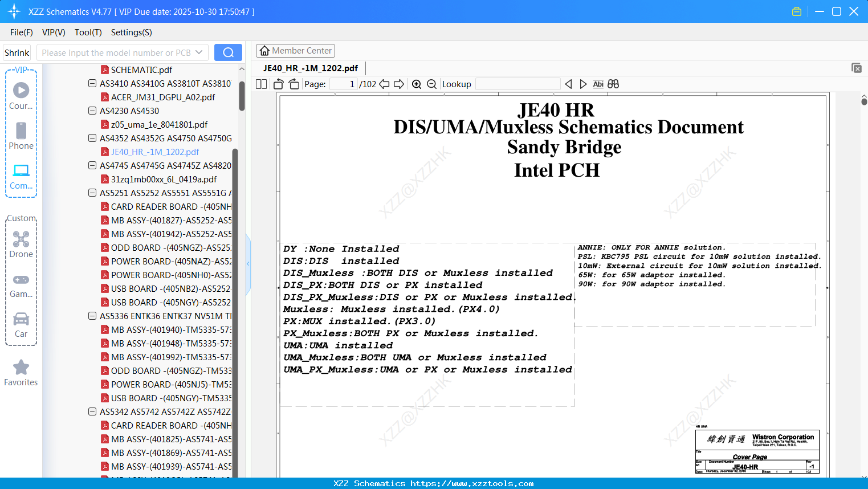Viewport: 868px width, 489px height.
Task: Click the binoculars search icon
Action: [x=613, y=84]
